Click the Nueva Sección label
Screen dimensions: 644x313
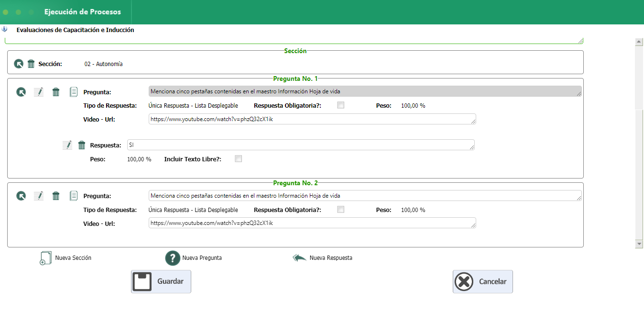click(73, 258)
